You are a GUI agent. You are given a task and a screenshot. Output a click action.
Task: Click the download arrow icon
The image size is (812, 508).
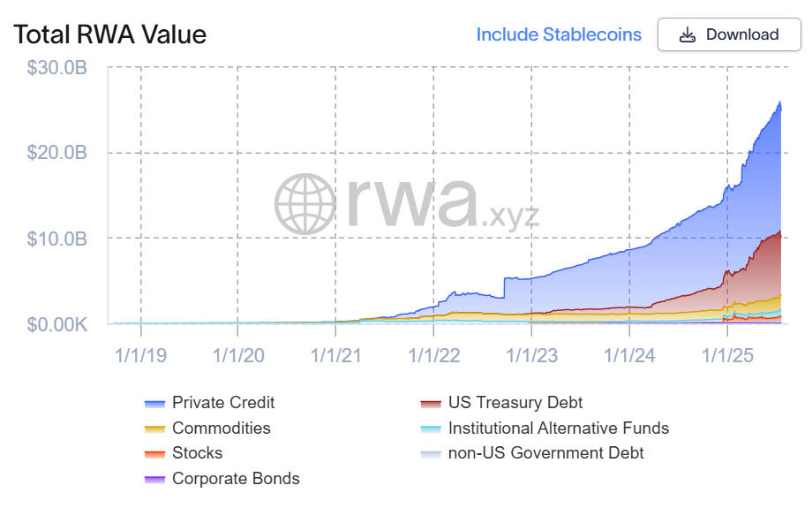coord(688,35)
